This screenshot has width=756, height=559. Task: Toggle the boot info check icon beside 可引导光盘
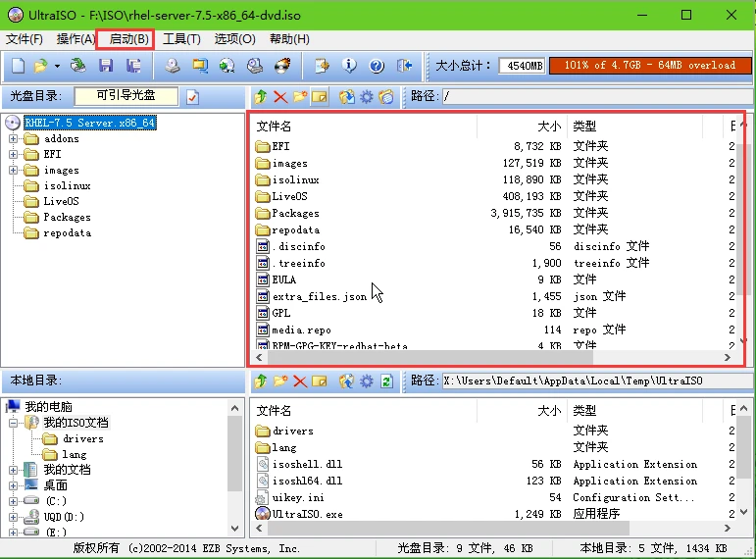tap(192, 97)
